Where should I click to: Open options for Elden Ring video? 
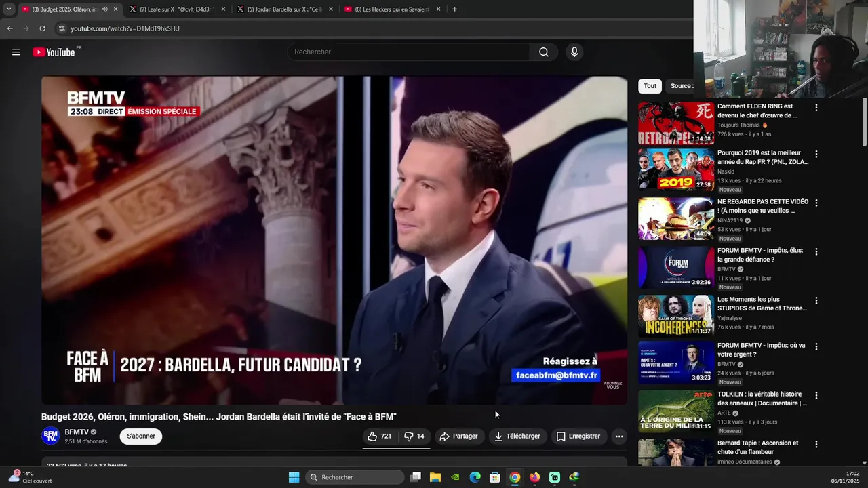pos(816,108)
